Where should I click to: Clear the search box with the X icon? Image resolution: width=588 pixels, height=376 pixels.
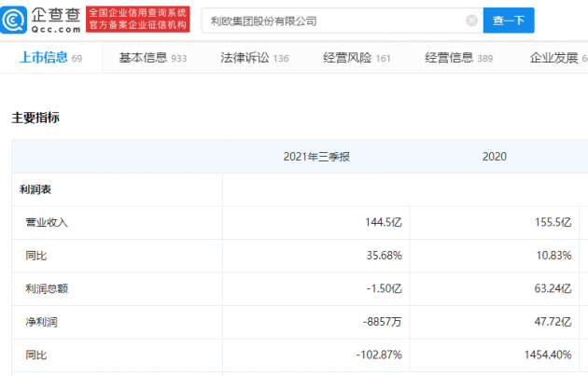(x=471, y=21)
